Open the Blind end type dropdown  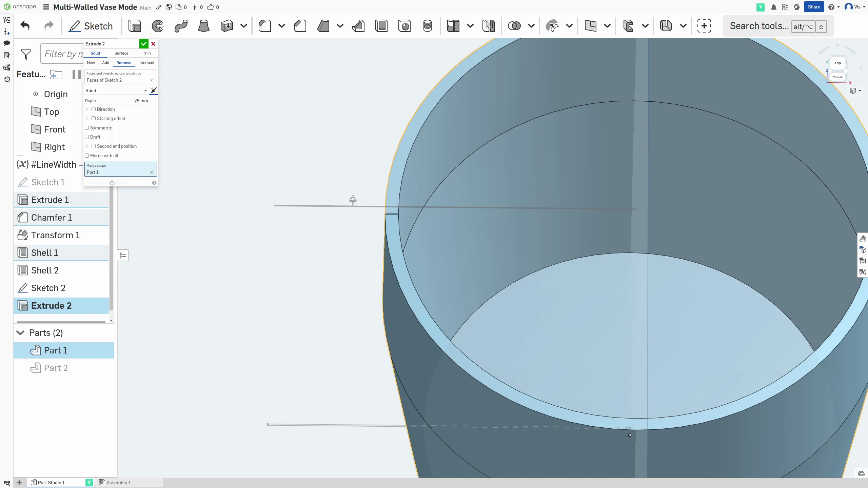pyautogui.click(x=116, y=90)
